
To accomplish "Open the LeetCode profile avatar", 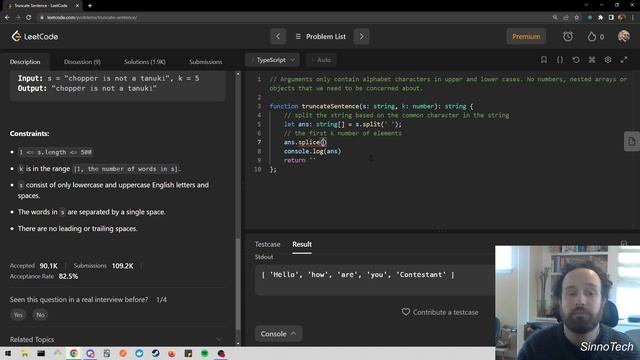I will 623,36.
